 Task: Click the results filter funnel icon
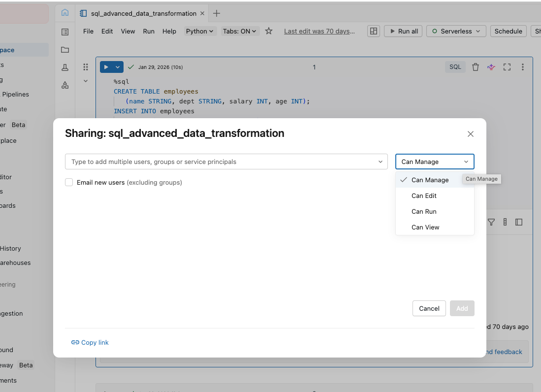pyautogui.click(x=491, y=222)
